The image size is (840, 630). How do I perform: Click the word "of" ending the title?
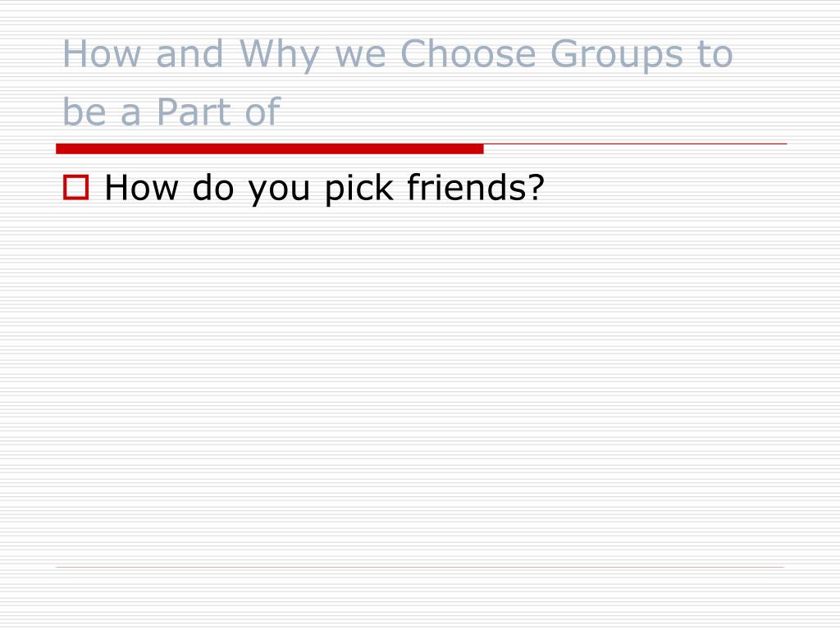[x=262, y=111]
